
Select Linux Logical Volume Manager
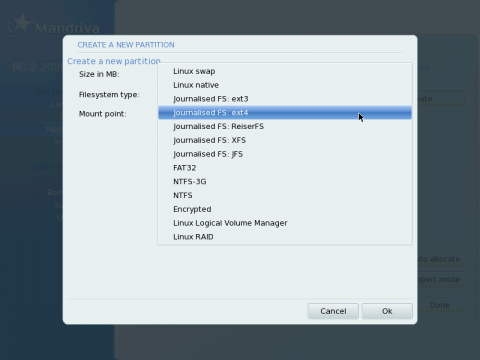(x=285, y=223)
